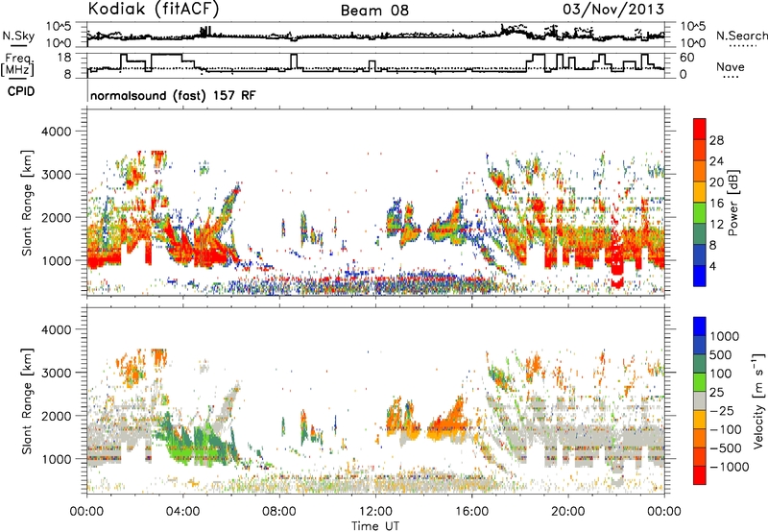The width and height of the screenshot is (768, 532).
Task: Click the '-1000' velocity colorbar tick value
Action: point(730,467)
